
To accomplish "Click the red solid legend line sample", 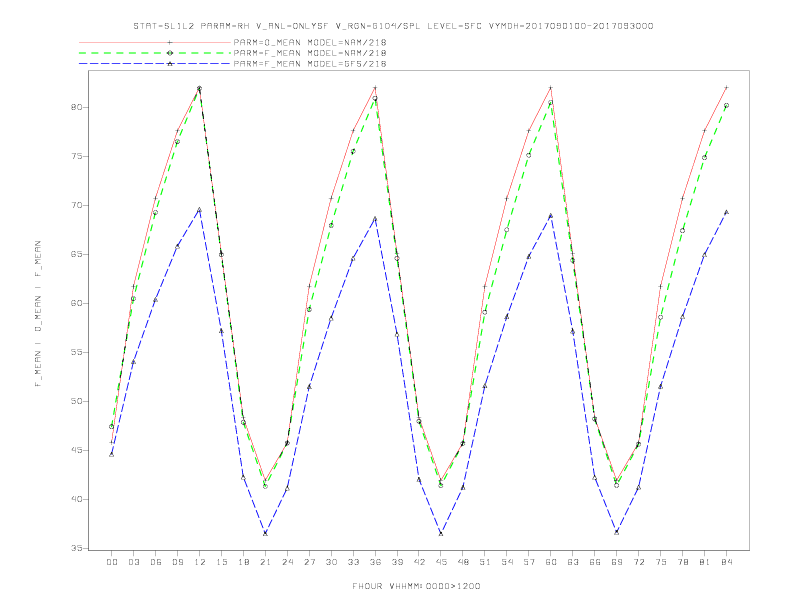I will (x=155, y=42).
